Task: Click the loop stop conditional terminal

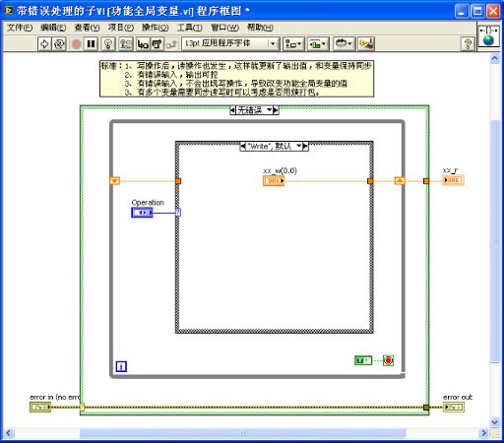Action: point(389,360)
